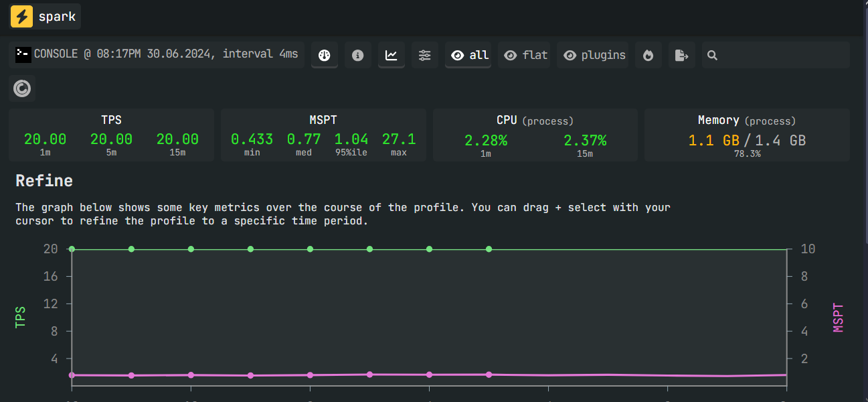Open the profile info icon
The height and width of the screenshot is (402, 868).
tap(358, 55)
